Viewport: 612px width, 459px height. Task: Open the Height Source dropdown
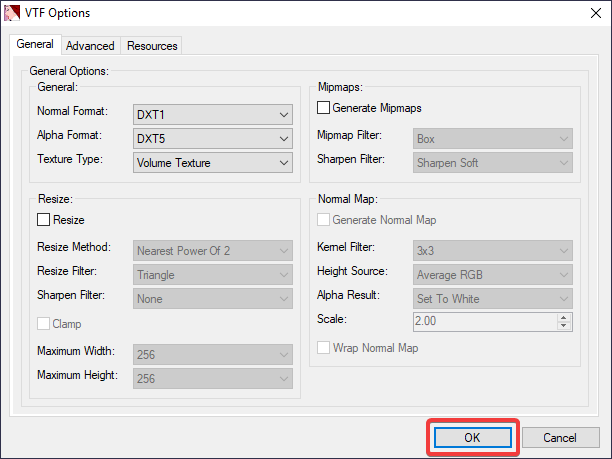(x=493, y=275)
